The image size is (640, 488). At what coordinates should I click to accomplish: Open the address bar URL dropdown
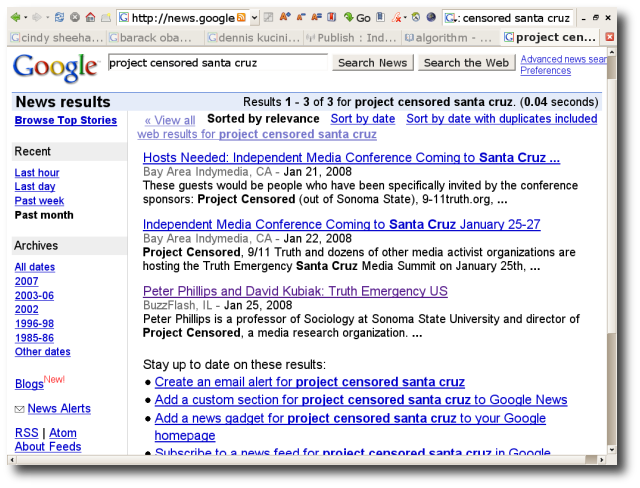254,18
